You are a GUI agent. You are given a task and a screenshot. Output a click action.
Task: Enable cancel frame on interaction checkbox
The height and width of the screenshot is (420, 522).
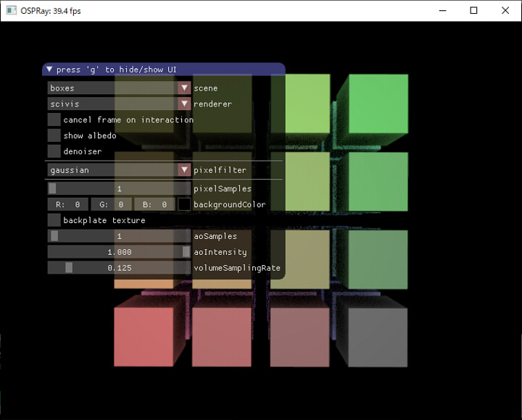(x=54, y=119)
